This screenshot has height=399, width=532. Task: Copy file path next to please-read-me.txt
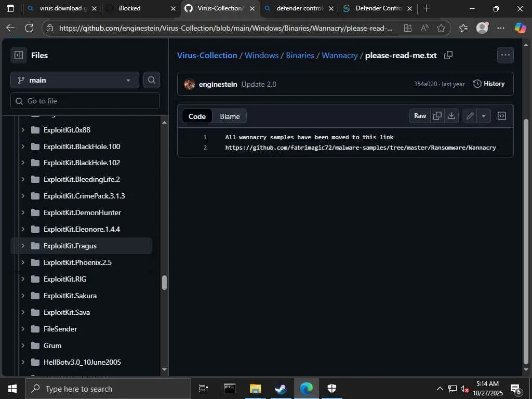448,55
